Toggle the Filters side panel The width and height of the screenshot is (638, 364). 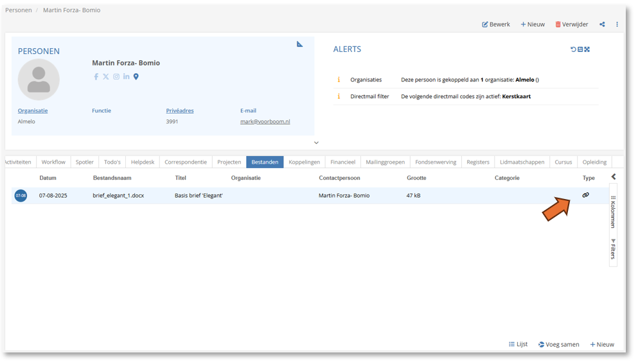613,249
